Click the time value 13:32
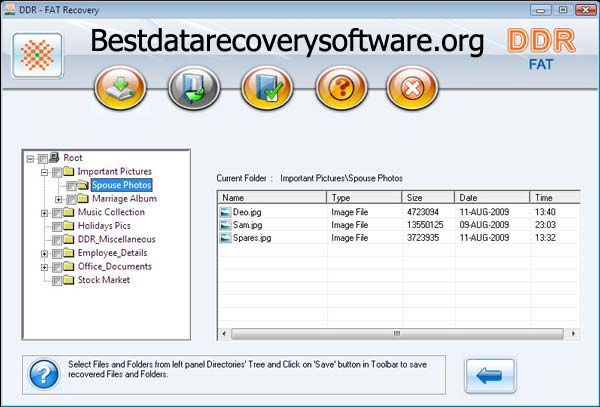 pos(545,238)
